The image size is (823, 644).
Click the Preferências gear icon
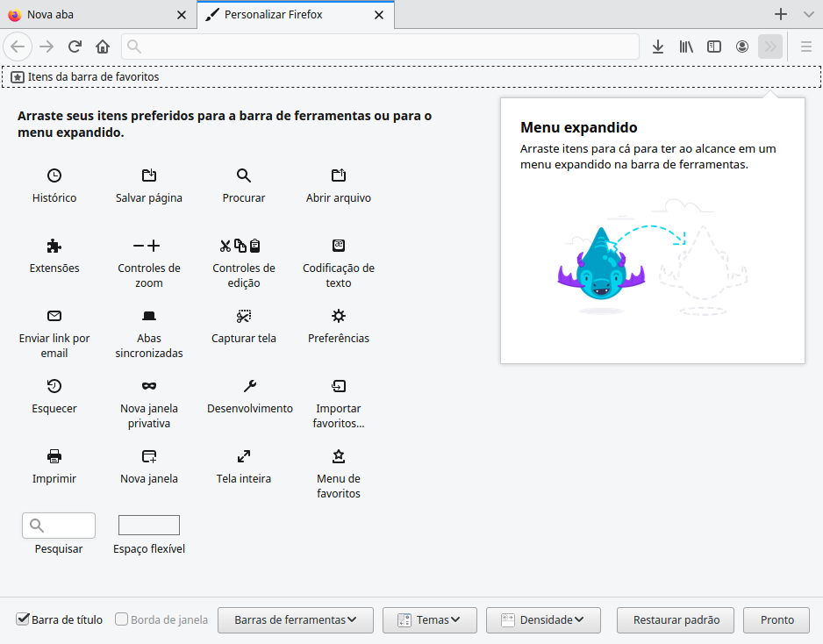click(338, 316)
